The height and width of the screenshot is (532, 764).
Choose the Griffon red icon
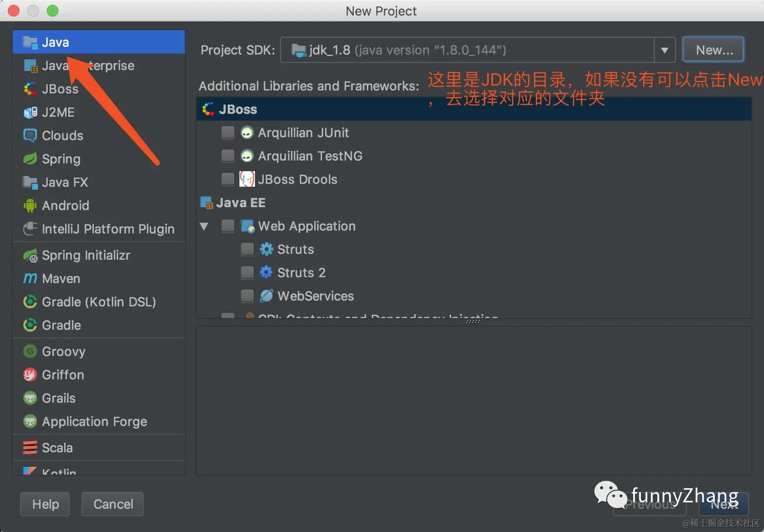30,374
